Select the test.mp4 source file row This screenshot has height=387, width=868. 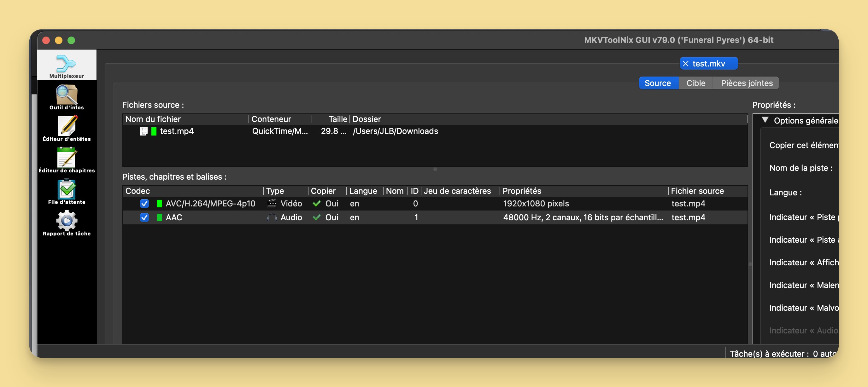point(177,131)
